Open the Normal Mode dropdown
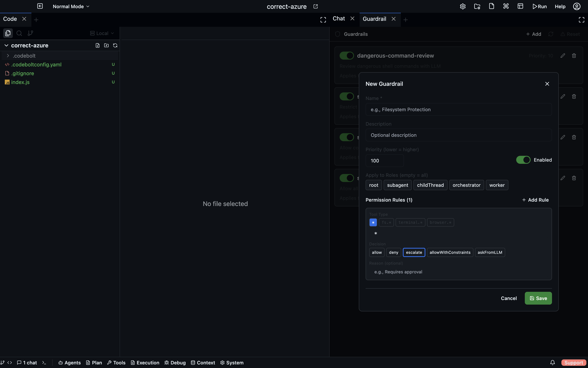 pos(71,7)
